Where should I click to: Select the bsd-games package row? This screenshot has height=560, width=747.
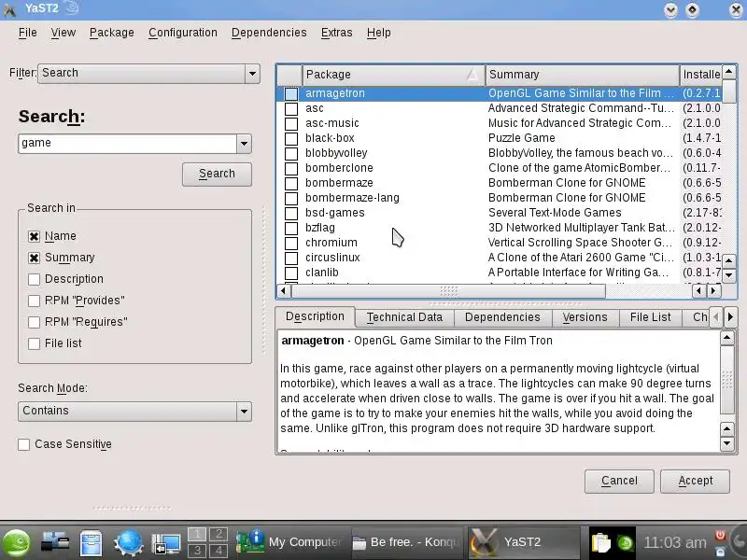tap(499, 213)
